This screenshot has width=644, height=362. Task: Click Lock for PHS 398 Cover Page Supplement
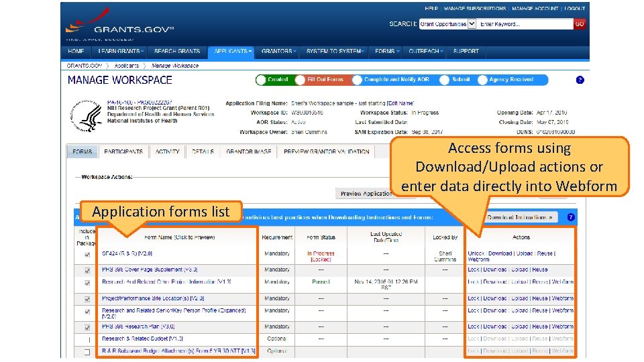click(x=474, y=269)
